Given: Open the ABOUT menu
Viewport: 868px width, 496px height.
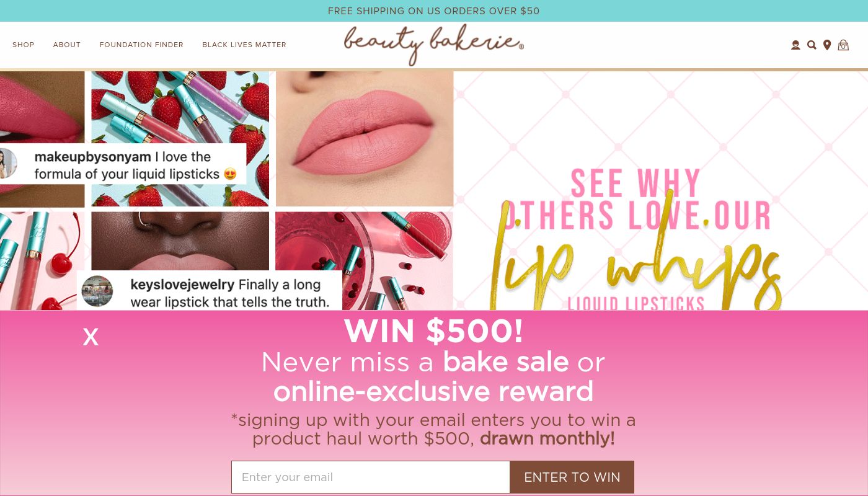Looking at the screenshot, I should [x=67, y=45].
